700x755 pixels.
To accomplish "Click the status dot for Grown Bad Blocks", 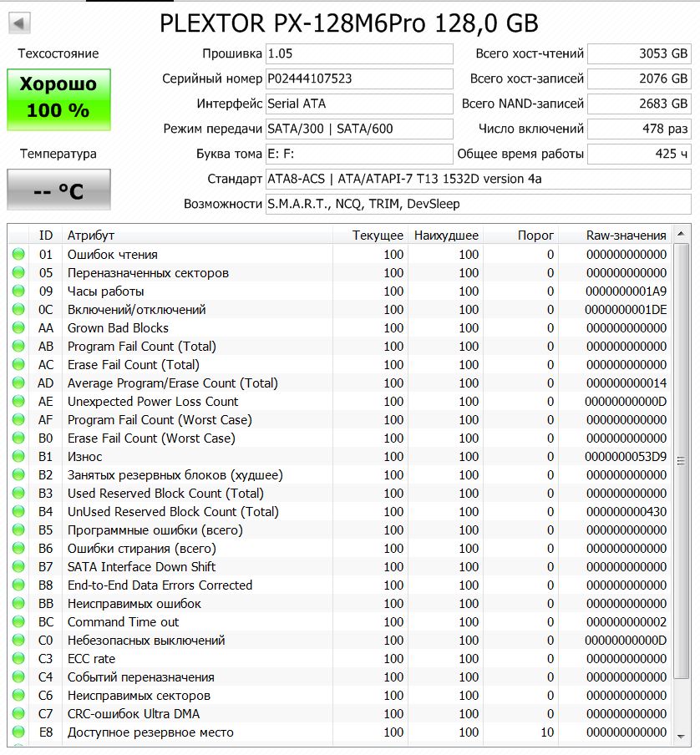I will tap(18, 328).
